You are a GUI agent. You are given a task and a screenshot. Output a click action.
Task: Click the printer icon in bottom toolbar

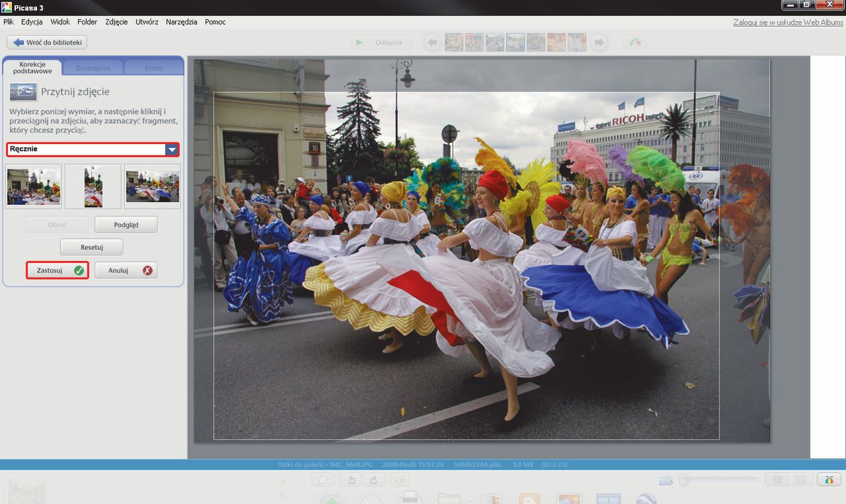tap(408, 497)
